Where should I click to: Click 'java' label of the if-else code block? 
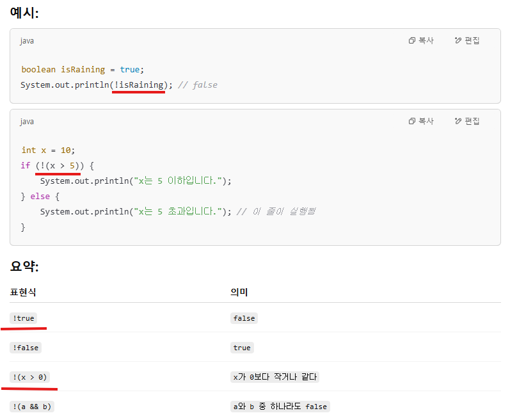point(27,122)
